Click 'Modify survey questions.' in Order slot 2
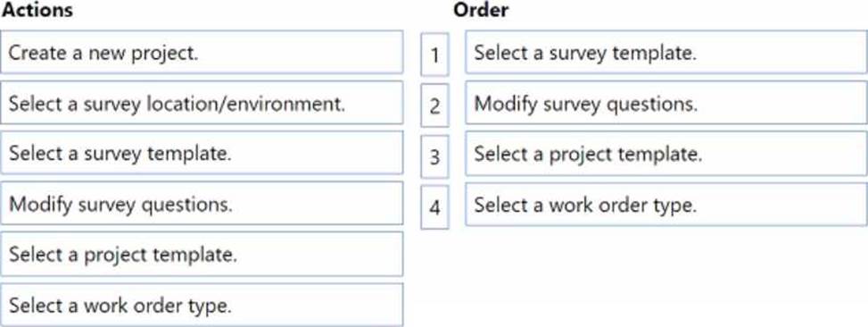 coord(666,103)
